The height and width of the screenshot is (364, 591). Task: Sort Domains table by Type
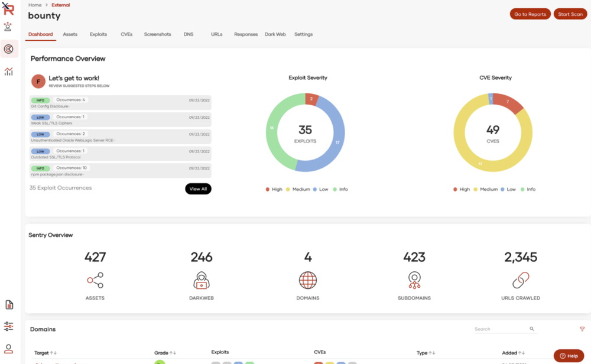pos(426,353)
